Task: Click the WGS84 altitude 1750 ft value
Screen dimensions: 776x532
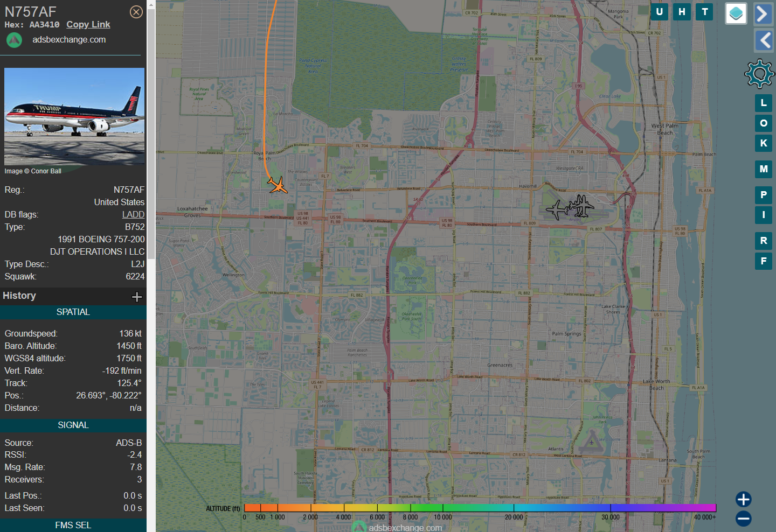Action: point(129,359)
